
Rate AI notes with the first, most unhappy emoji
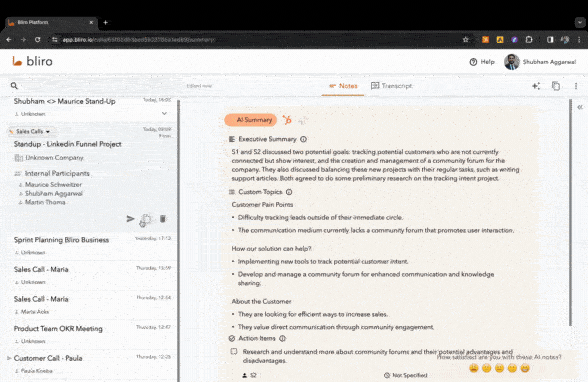474,368
